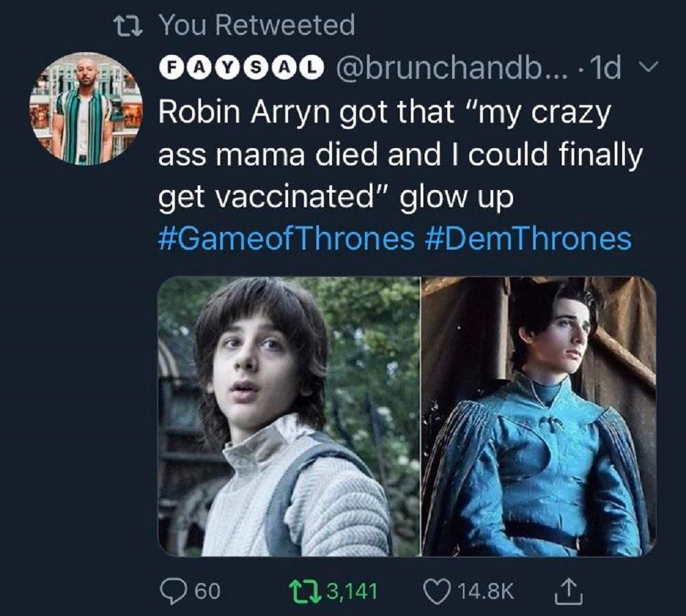The height and width of the screenshot is (616, 686).
Task: Undo the retweet via green retweet icon
Action: (x=299, y=589)
